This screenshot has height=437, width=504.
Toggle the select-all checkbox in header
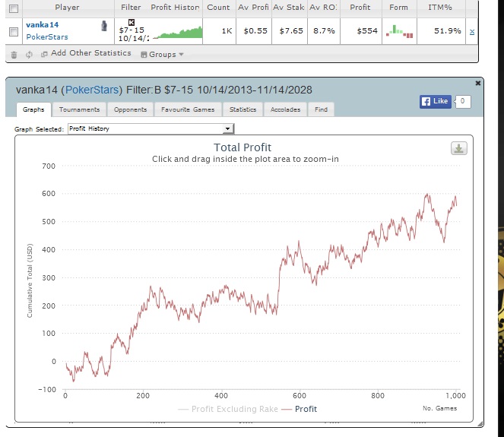point(13,8)
